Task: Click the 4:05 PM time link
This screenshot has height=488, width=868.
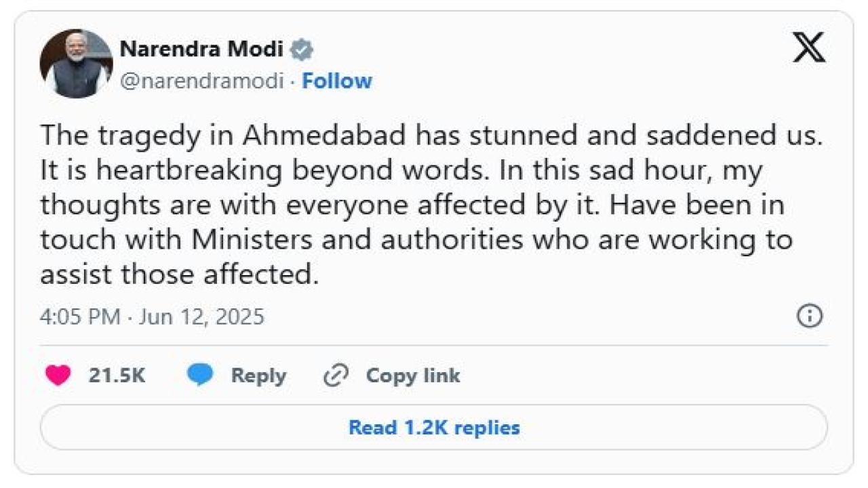Action: point(80,317)
